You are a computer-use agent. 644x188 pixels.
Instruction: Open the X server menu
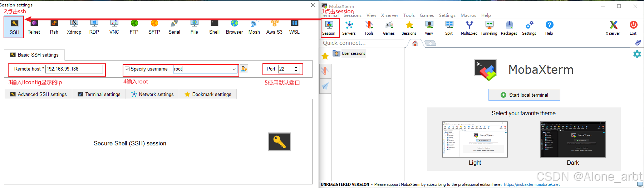pyautogui.click(x=389, y=15)
